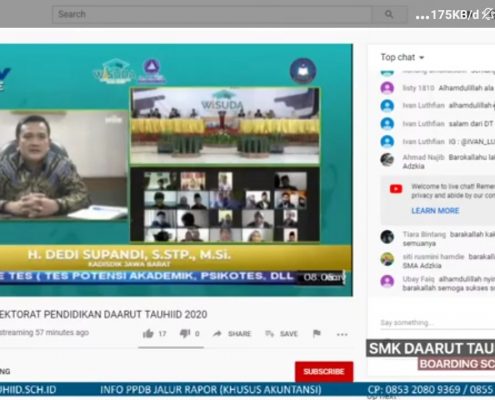
Task: Like the video with thumbs up
Action: coord(148,333)
